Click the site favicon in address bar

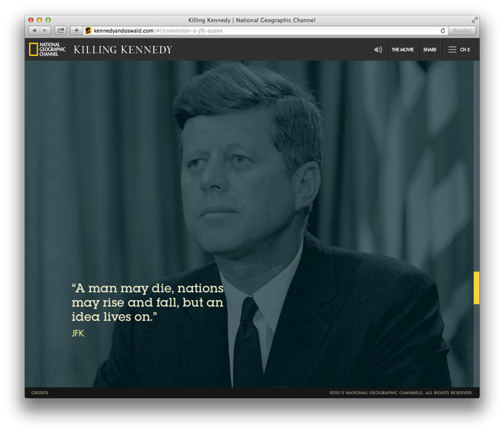(88, 31)
